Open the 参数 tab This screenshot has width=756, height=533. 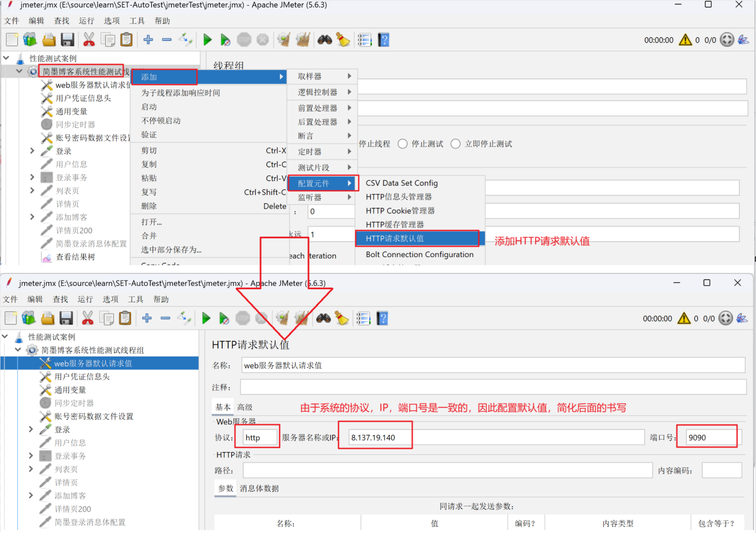tap(226, 488)
